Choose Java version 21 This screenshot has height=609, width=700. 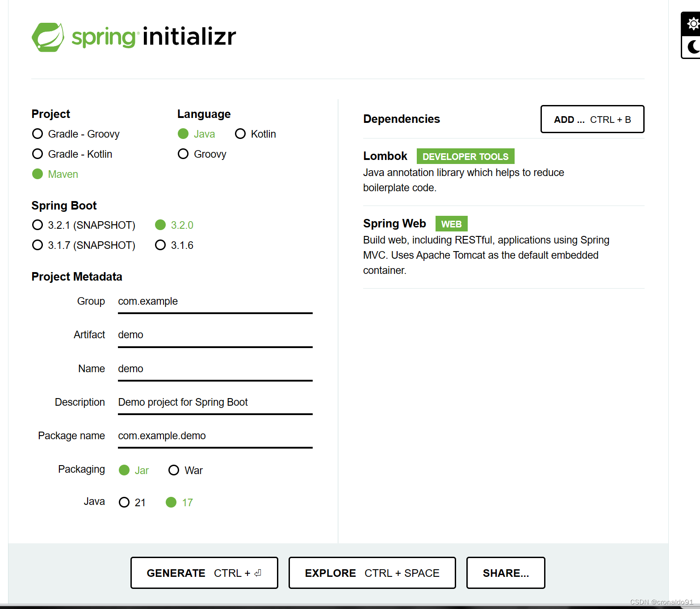pyautogui.click(x=132, y=503)
